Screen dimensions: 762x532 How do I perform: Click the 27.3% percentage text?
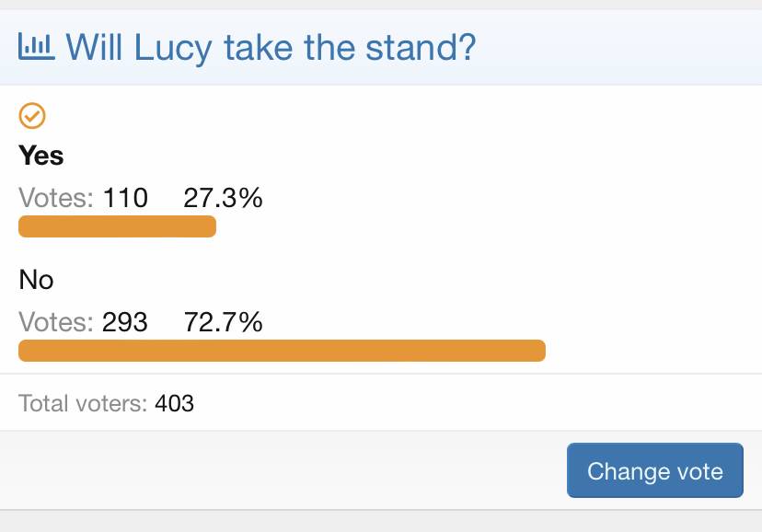coord(223,198)
